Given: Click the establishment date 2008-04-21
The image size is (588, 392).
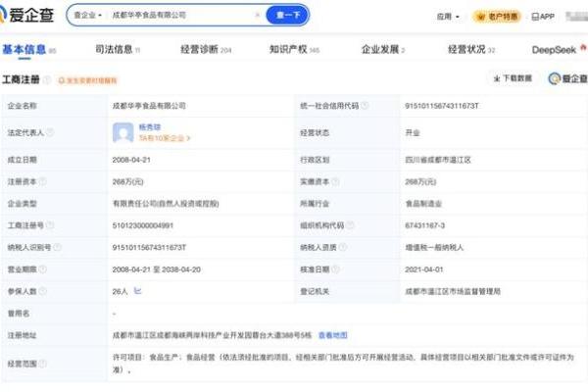Looking at the screenshot, I should pyautogui.click(x=131, y=160).
